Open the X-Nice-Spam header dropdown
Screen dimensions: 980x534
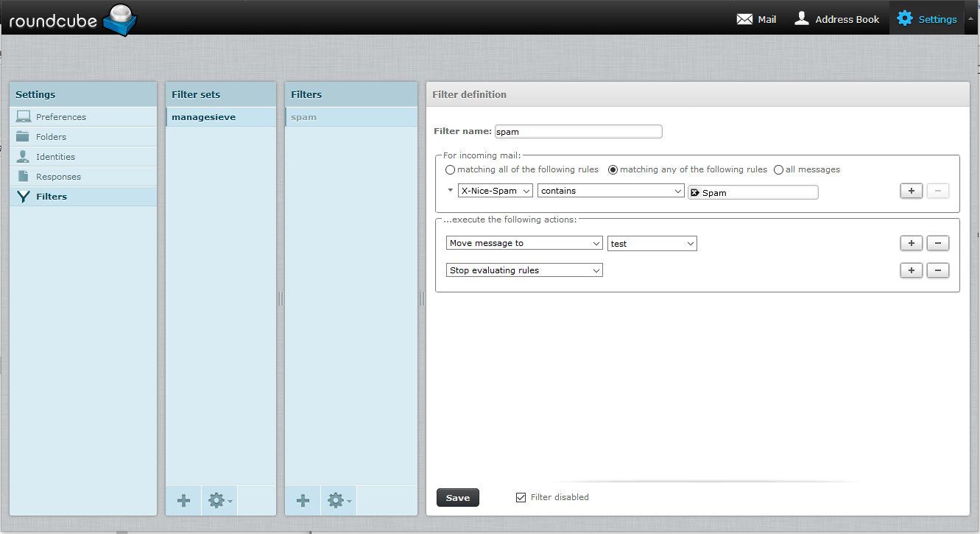[496, 191]
